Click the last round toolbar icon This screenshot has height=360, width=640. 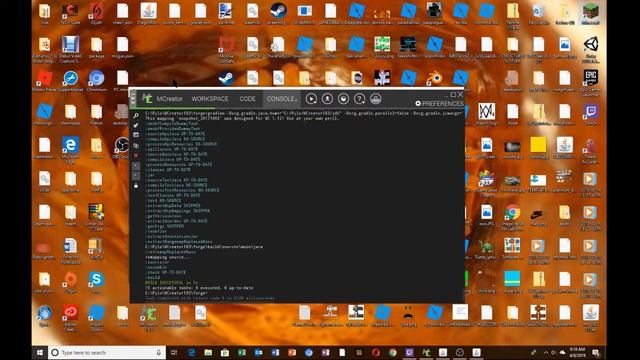[376, 99]
